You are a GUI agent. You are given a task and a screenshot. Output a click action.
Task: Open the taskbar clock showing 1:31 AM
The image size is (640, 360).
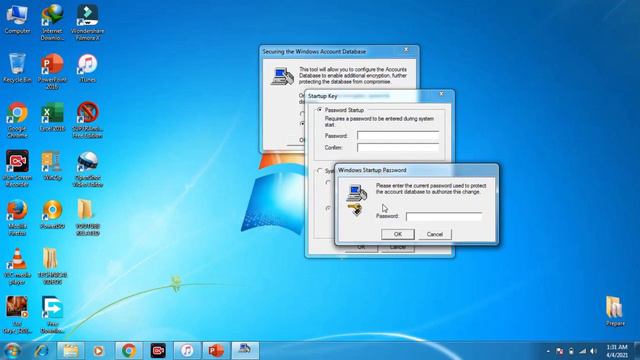617,351
